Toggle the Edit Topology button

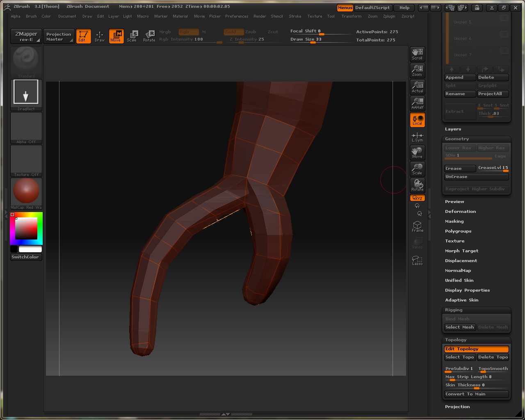(476, 349)
